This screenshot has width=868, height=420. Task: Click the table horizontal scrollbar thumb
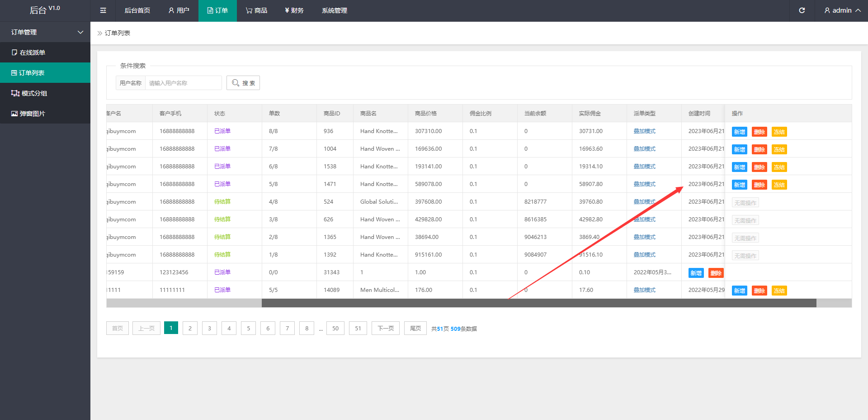tap(538, 303)
